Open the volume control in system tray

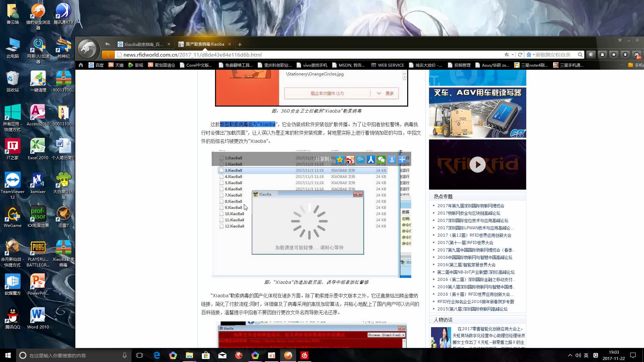coord(578,355)
